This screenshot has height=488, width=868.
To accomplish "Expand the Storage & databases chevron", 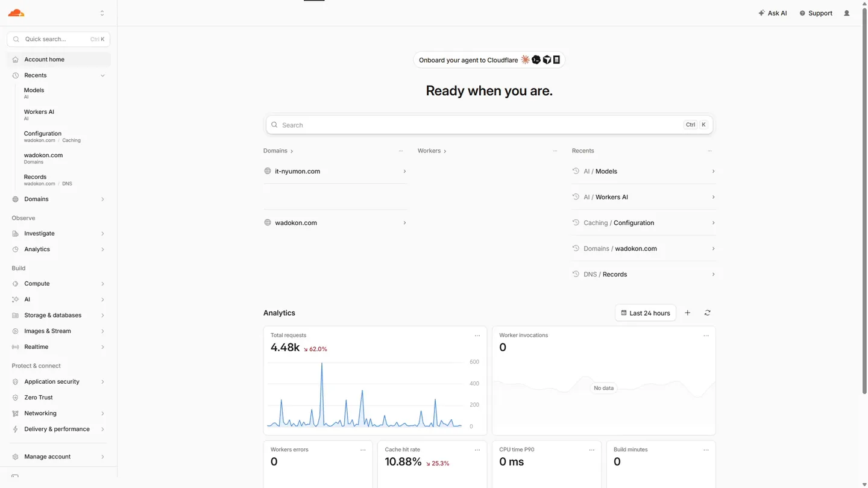I will [x=102, y=315].
